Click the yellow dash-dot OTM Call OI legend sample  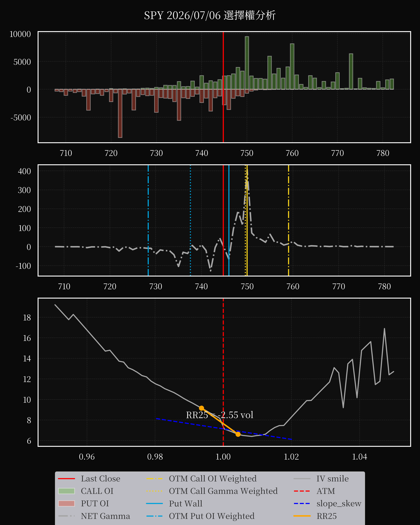point(154,479)
